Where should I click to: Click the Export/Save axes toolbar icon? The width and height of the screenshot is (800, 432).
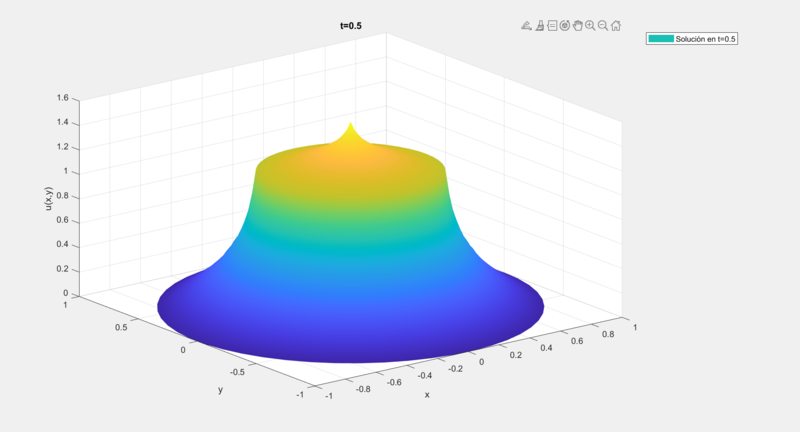pos(526,26)
